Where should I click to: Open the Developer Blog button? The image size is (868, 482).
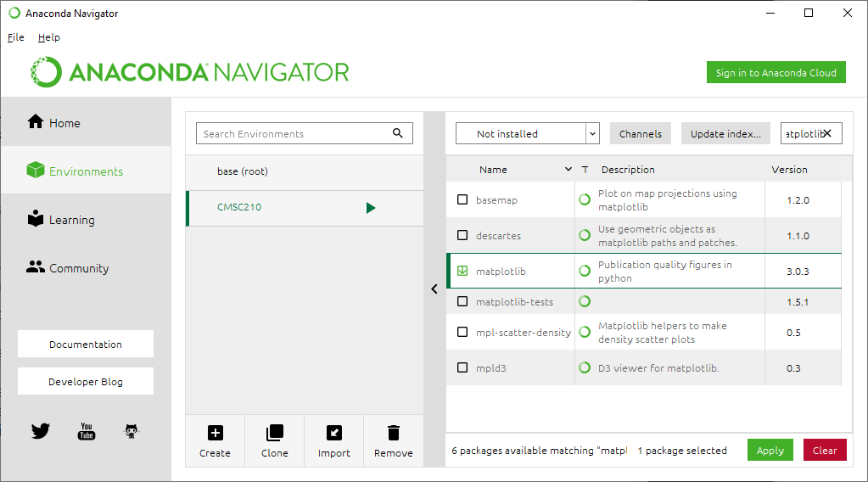pyautogui.click(x=86, y=381)
